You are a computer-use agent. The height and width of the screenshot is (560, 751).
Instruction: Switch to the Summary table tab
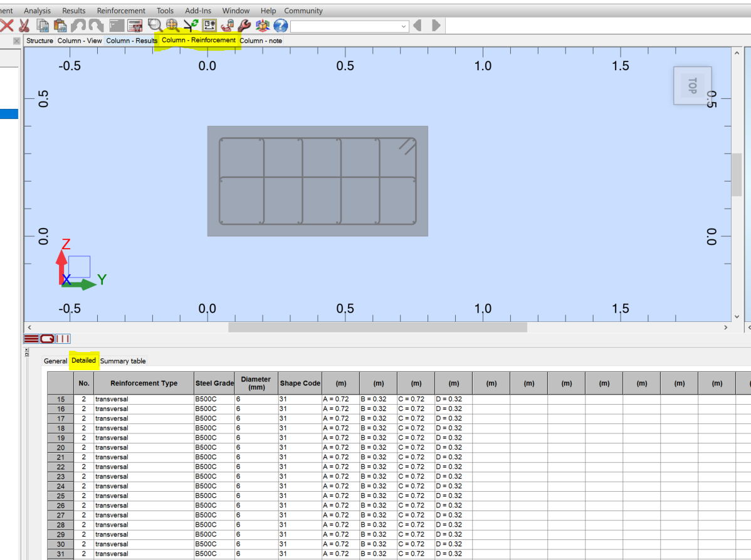point(123,361)
